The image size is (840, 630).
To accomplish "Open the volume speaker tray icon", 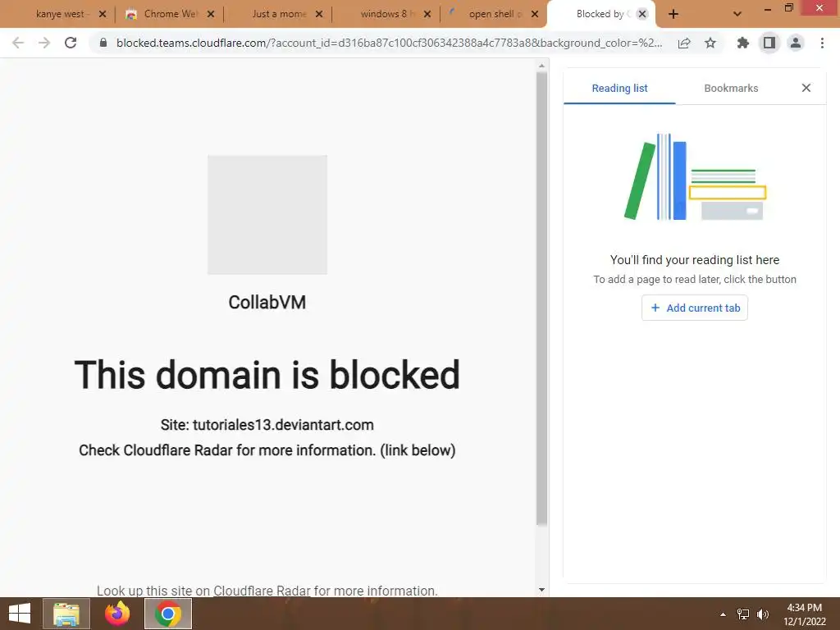I will [763, 614].
